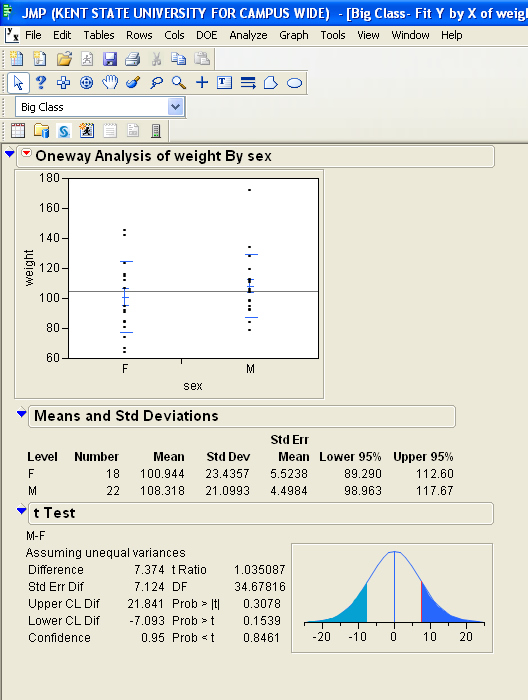Select the Scroller target tool
The image size is (528, 700).
coord(87,83)
